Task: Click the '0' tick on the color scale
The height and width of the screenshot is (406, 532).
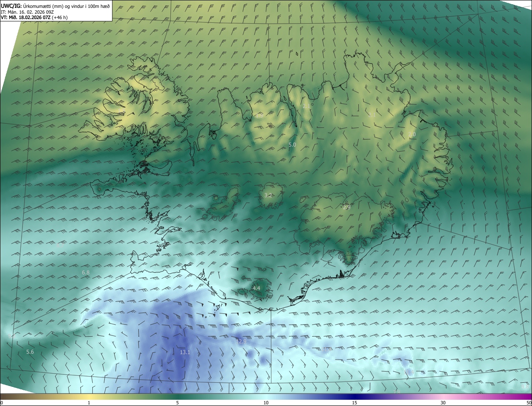Action: pyautogui.click(x=2, y=403)
